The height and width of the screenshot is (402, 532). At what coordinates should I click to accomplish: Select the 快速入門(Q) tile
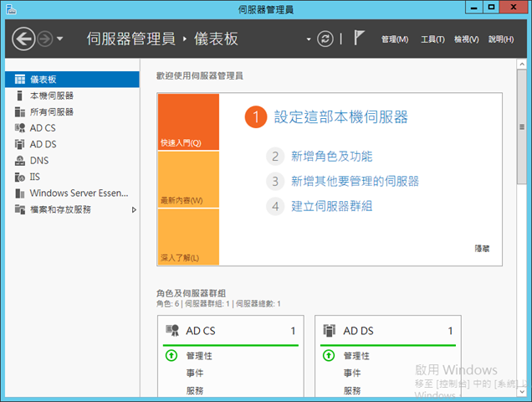pyautogui.click(x=189, y=122)
